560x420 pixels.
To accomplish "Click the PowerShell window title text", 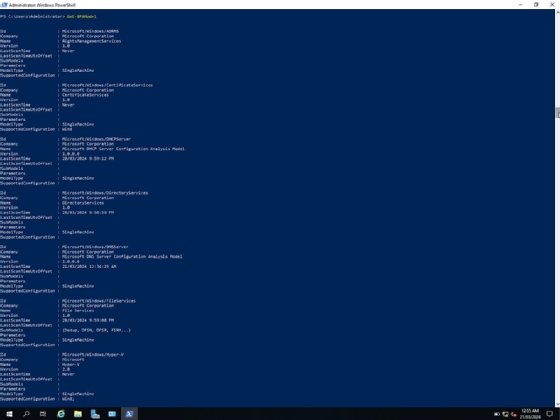I will 42,5.
